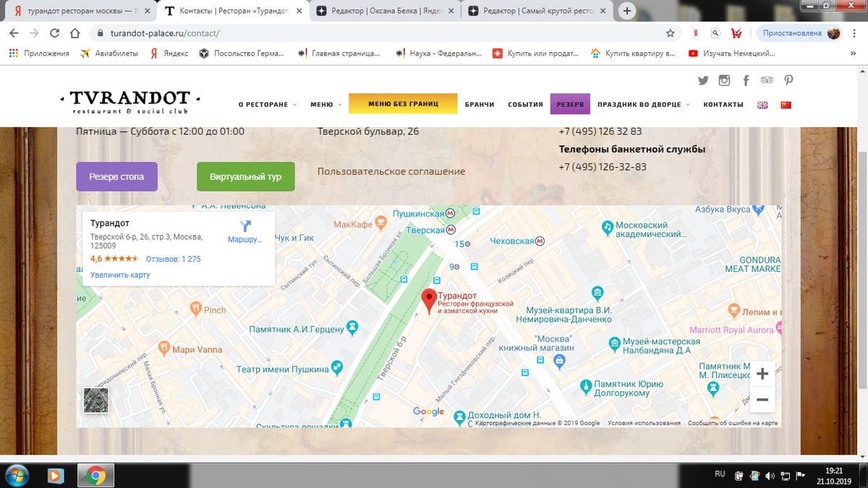Screen dimensions: 868x488
Task: Click the Windows Start button
Action: tap(17, 475)
